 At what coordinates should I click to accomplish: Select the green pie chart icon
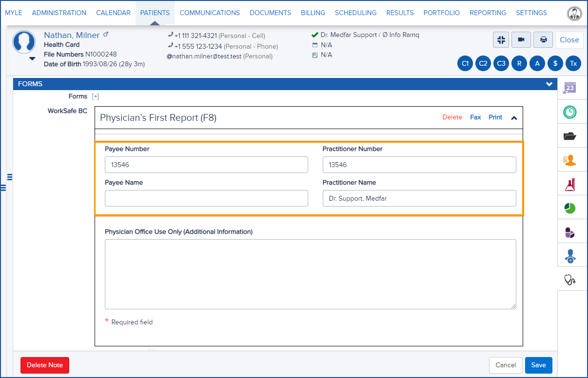click(x=571, y=208)
